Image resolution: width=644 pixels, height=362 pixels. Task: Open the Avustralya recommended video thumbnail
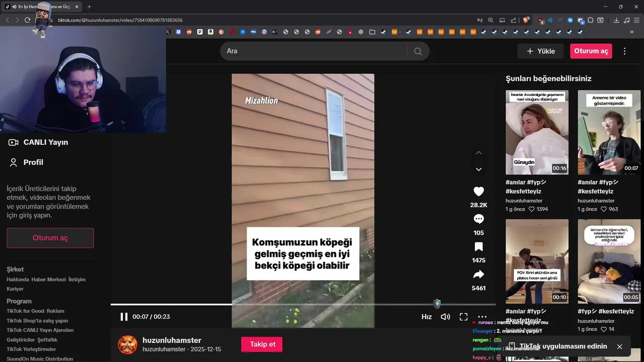(x=537, y=132)
